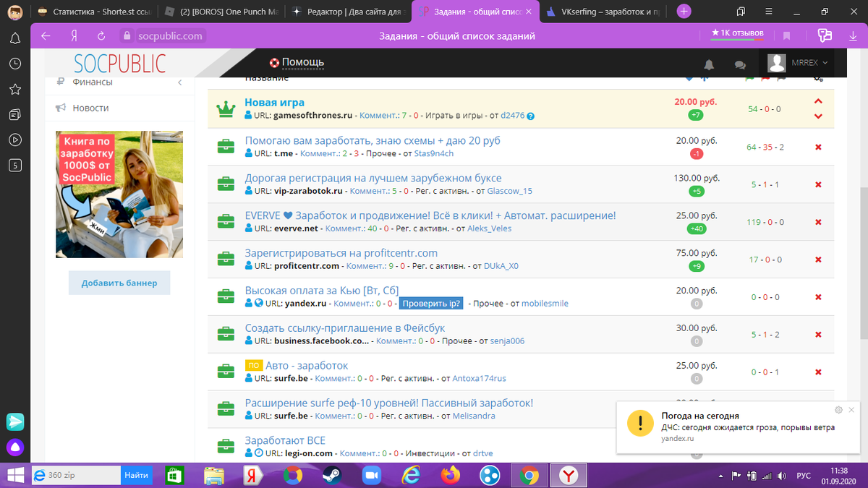Reload the page
Screen dimensions: 868x488
point(101,35)
